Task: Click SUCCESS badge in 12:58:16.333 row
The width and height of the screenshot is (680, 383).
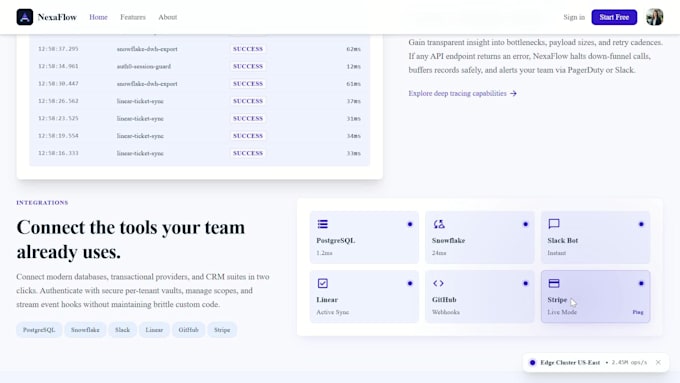Action: point(248,153)
